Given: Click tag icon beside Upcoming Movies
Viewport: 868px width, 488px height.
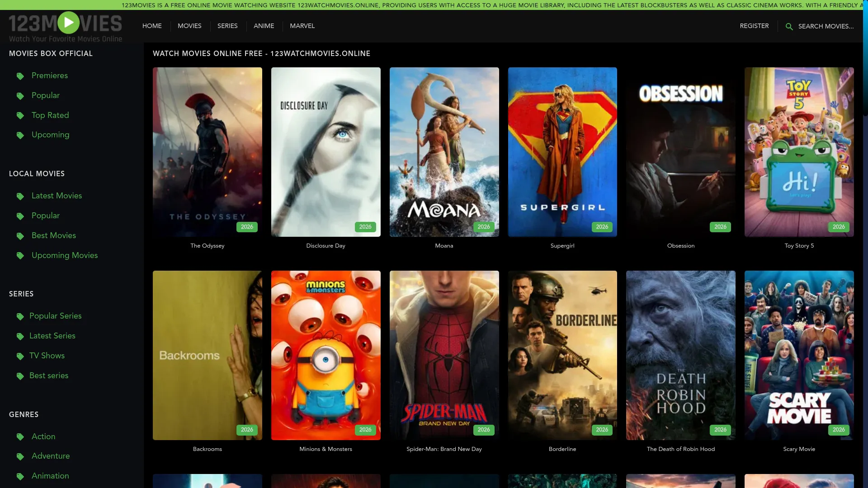Looking at the screenshot, I should pyautogui.click(x=20, y=256).
